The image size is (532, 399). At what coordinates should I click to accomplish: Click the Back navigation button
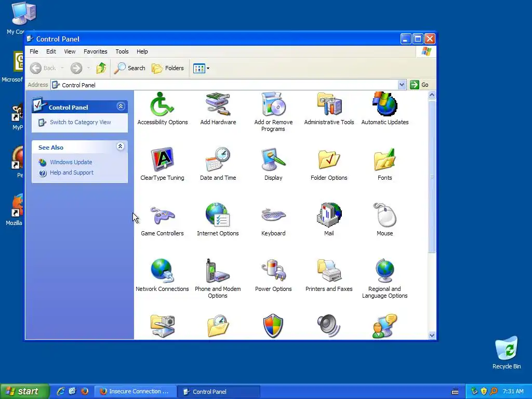click(x=43, y=68)
